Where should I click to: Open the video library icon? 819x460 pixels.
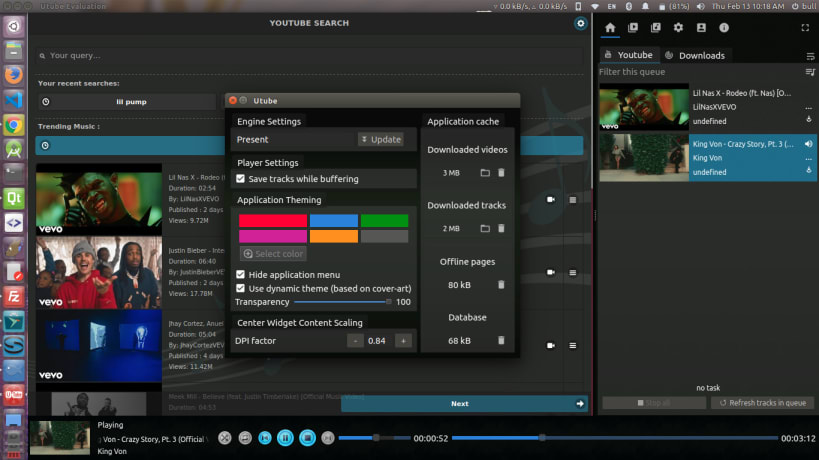pyautogui.click(x=633, y=28)
